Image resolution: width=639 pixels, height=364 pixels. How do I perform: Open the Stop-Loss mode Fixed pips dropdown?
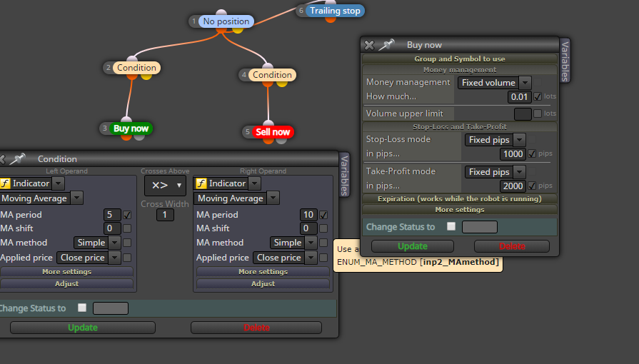[x=495, y=140]
